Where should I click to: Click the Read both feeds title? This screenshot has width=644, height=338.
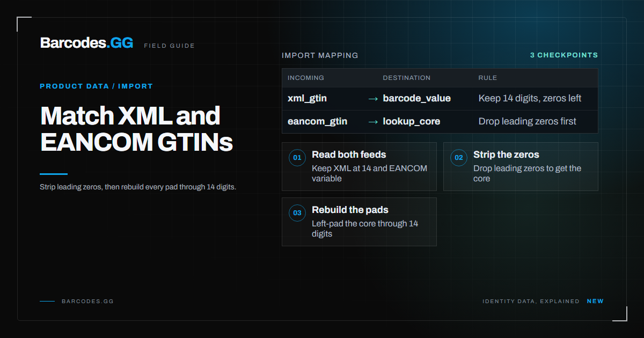click(x=349, y=155)
